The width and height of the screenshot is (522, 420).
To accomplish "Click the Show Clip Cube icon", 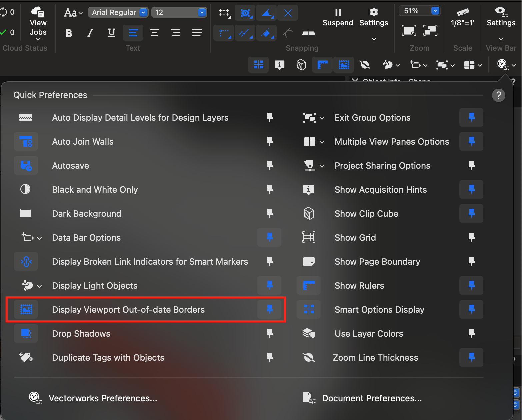I will tap(309, 214).
